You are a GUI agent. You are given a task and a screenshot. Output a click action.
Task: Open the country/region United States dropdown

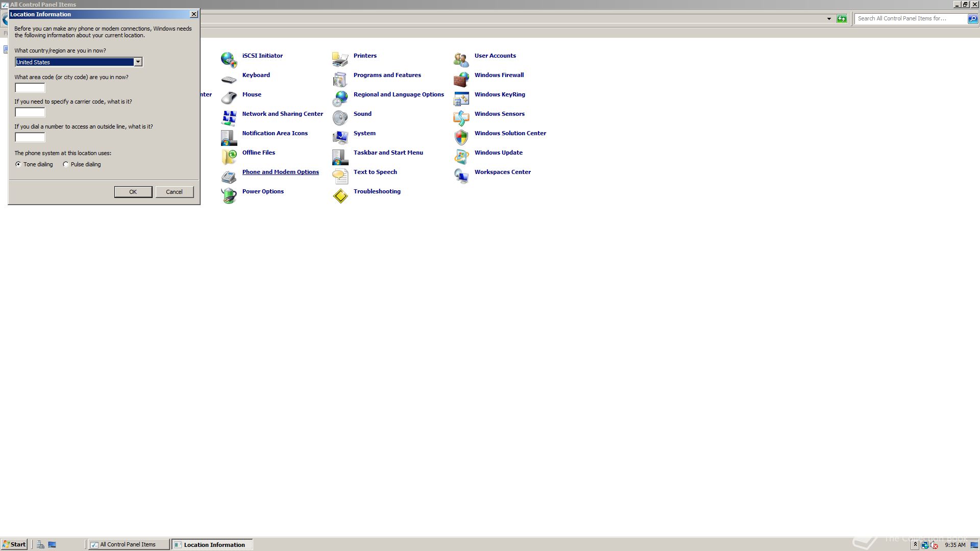coord(79,62)
